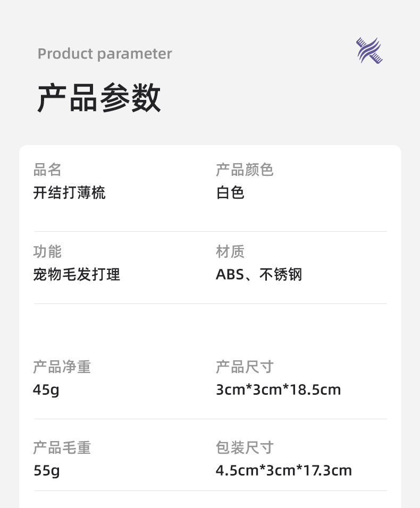Select the 包装尺寸 label
420x508 pixels.
[x=245, y=448]
